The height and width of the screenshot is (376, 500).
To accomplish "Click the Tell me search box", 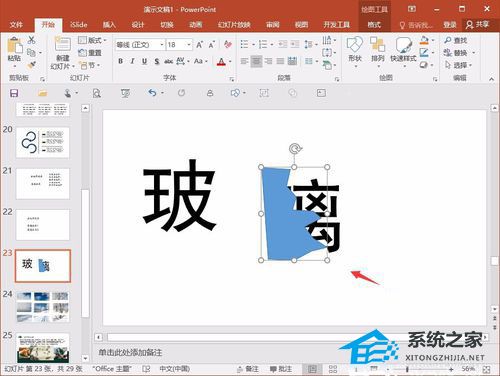I will [416, 25].
